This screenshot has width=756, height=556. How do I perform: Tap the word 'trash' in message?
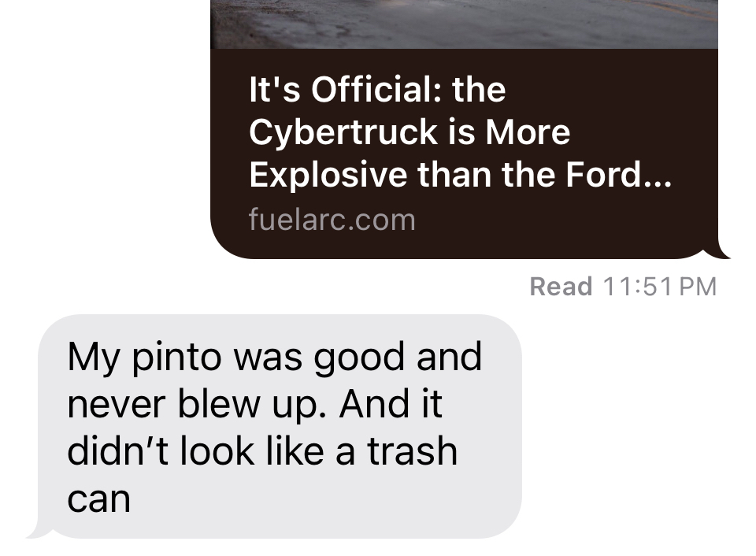point(412,452)
